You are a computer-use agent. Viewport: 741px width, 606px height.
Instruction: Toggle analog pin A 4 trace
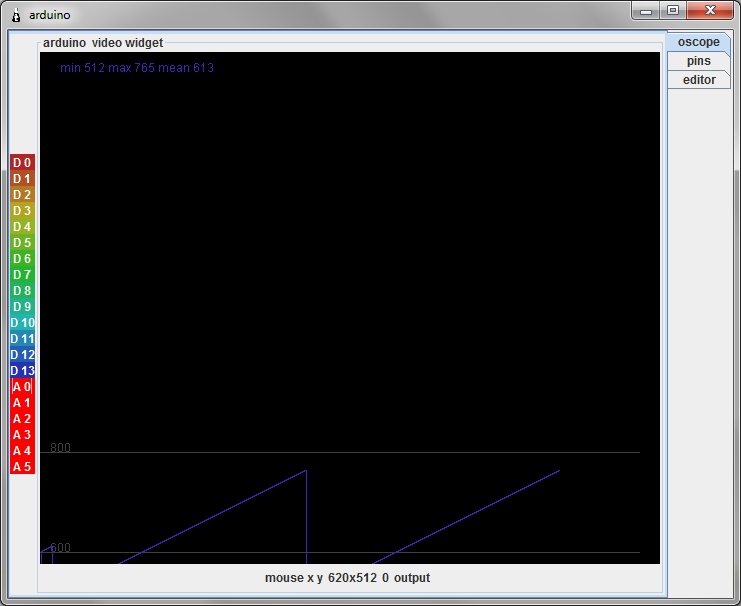point(22,451)
